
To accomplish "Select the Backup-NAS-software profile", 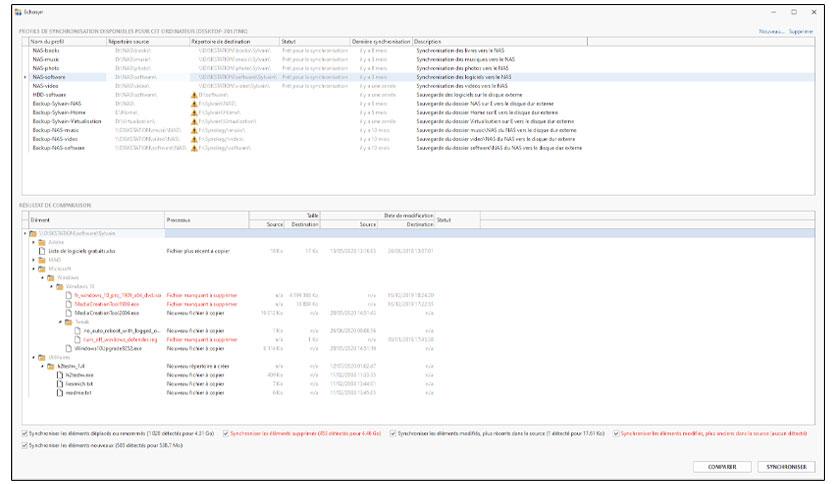I will tap(59, 148).
